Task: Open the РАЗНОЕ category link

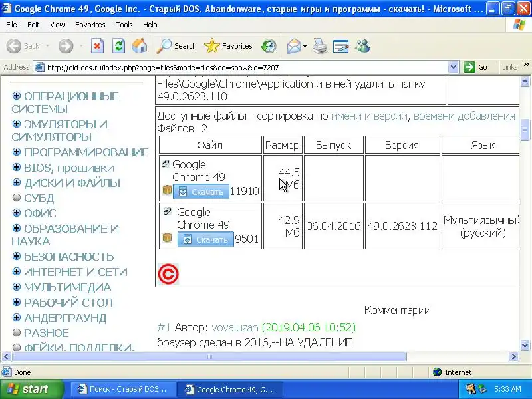Action: pos(46,333)
